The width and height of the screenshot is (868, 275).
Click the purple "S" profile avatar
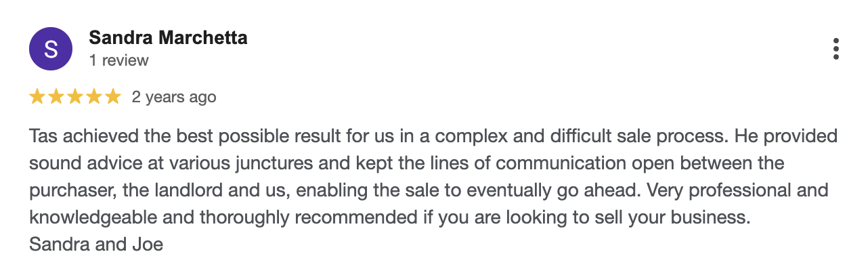[x=51, y=49]
